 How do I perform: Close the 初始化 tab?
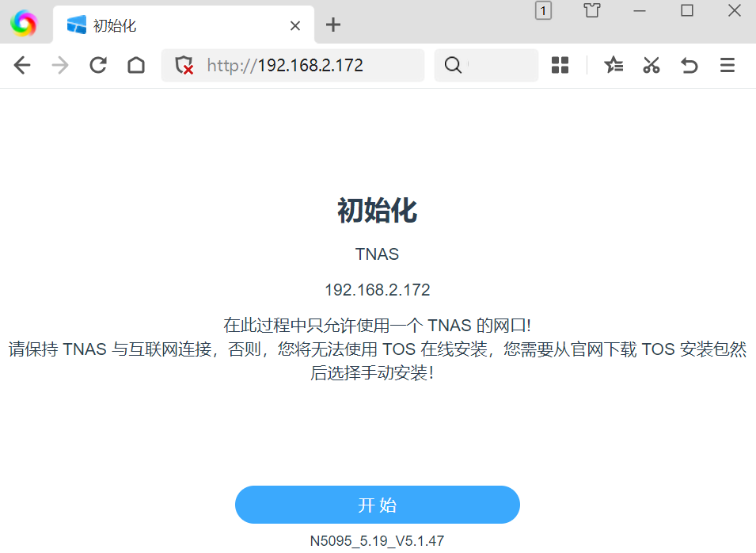[295, 25]
